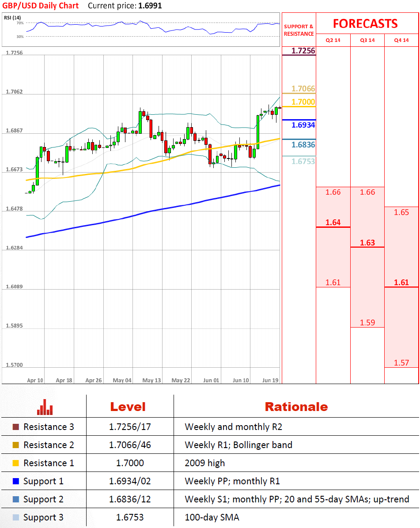
Task: Select the FORECASTS heading
Action: click(x=365, y=24)
